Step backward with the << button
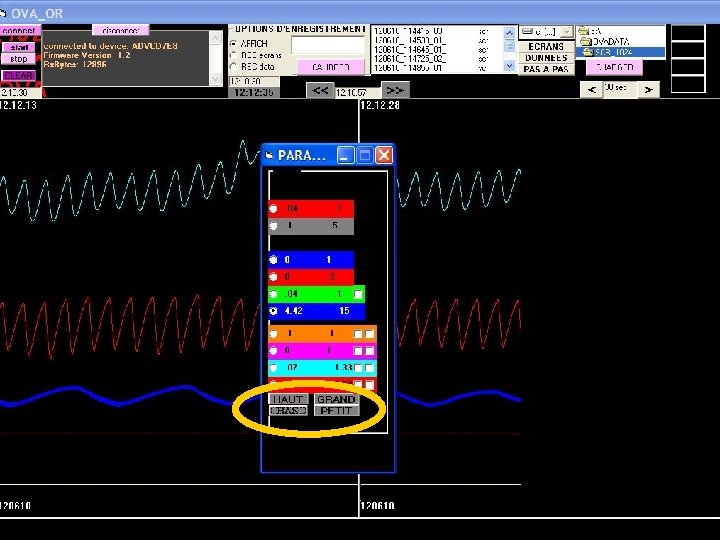This screenshot has height=540, width=720. tap(320, 90)
